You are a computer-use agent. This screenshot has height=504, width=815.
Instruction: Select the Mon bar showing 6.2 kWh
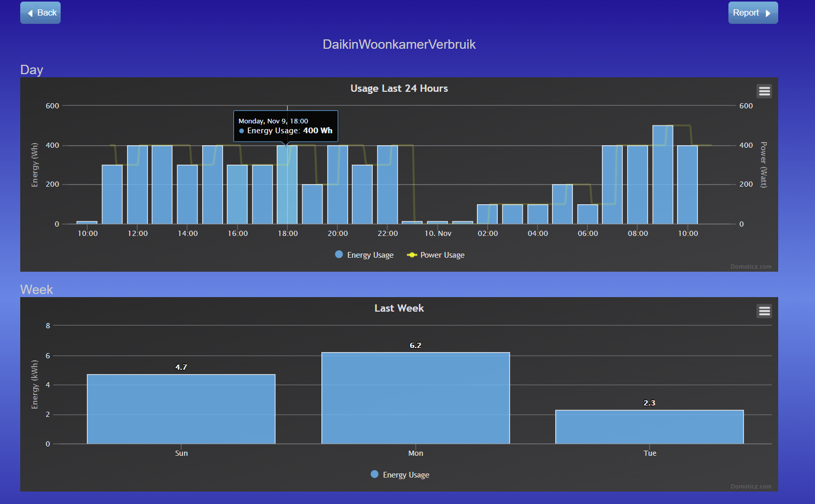coord(415,398)
